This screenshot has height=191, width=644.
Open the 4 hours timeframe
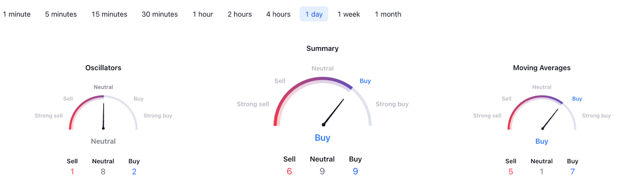click(x=278, y=14)
